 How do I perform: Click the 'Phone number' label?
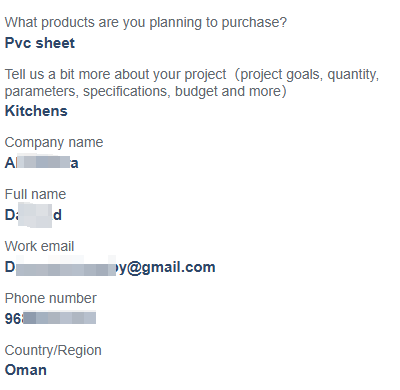pos(51,298)
